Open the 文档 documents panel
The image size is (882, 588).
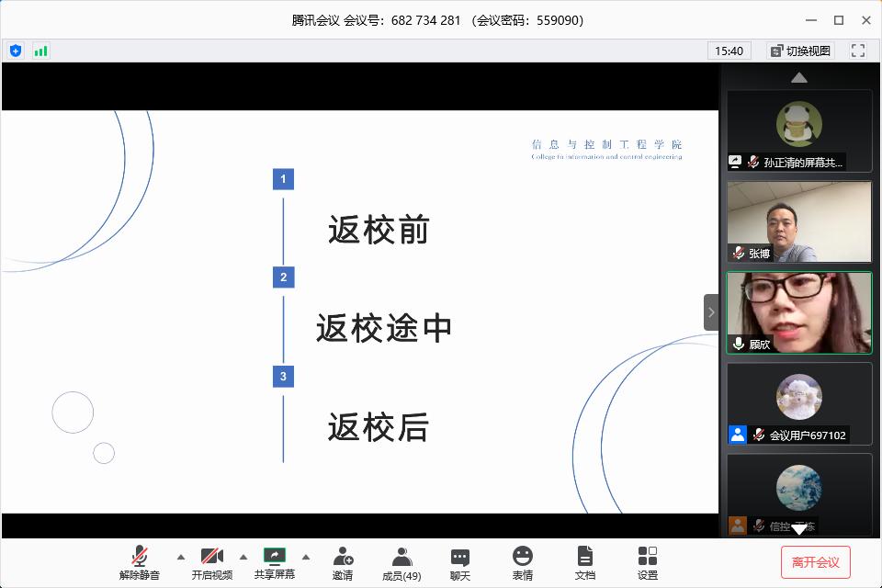(585, 562)
